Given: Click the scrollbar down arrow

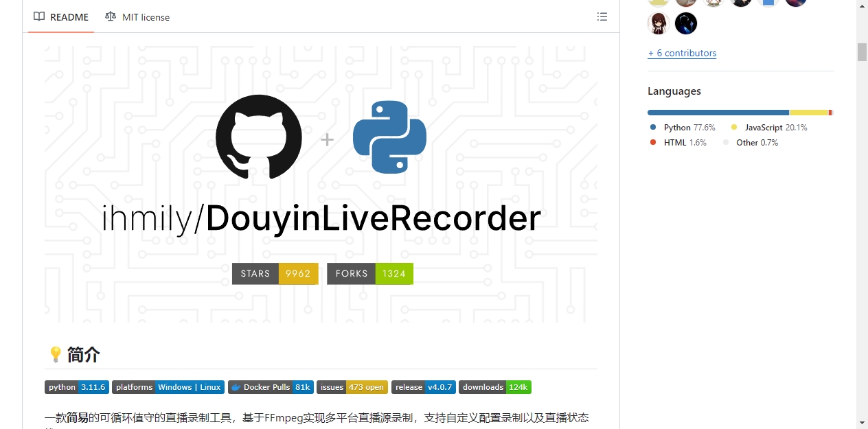Looking at the screenshot, I should click(862, 423).
